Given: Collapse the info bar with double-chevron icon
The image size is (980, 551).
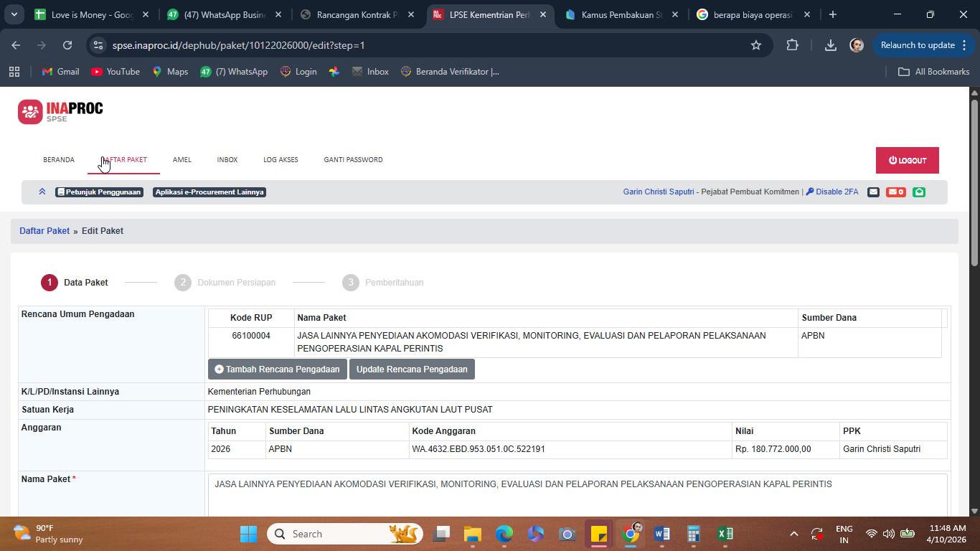Looking at the screenshot, I should click(42, 192).
